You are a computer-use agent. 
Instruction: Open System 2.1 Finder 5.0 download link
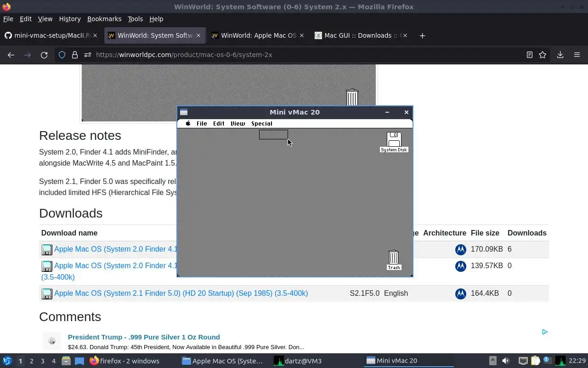point(181,293)
